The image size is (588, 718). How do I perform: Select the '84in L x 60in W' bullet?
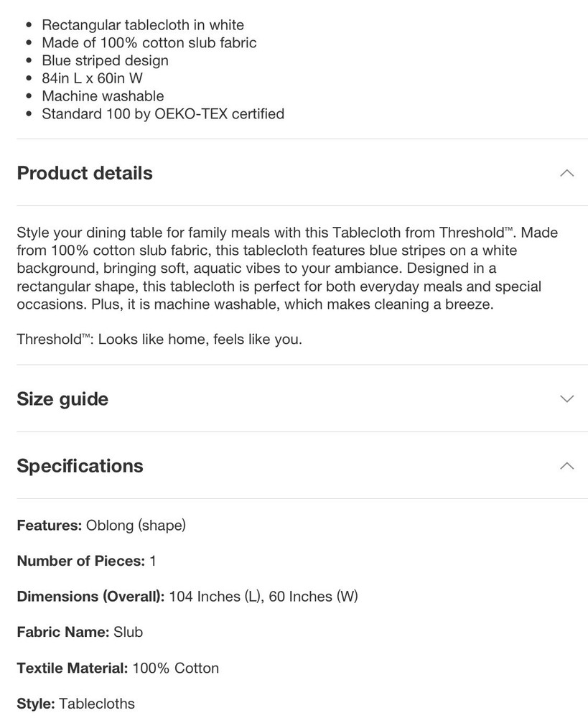point(92,78)
